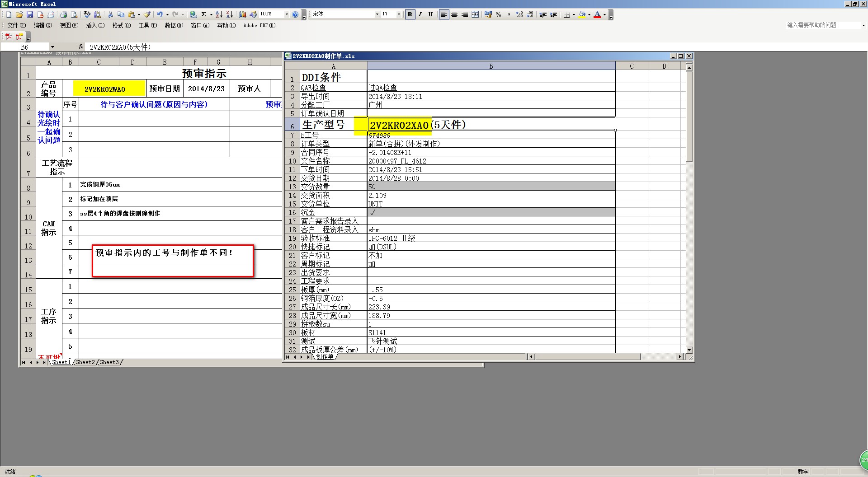Increase the cell indent
Screen dimensions: 868x477
click(x=553, y=14)
